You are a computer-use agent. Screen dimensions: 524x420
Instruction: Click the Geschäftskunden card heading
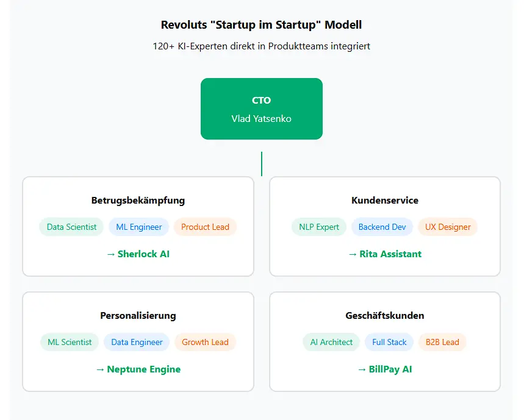click(x=385, y=316)
